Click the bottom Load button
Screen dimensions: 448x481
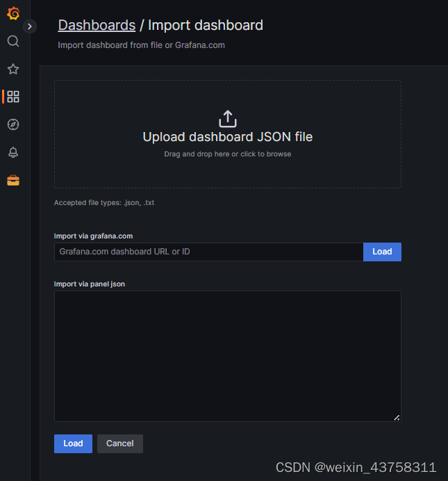click(x=73, y=443)
